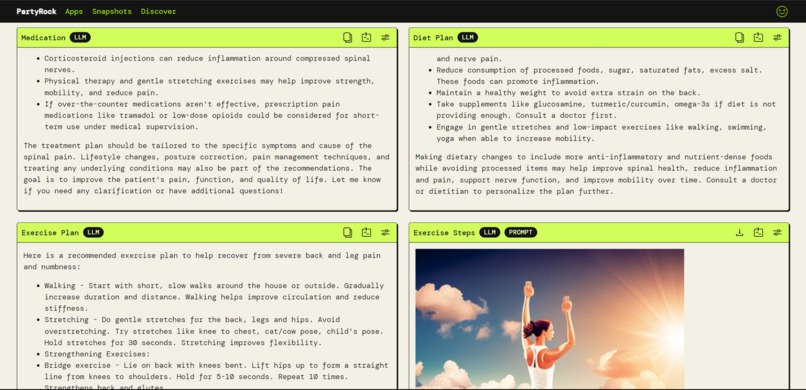Click the LLM badge next to Medication
806x390 pixels.
point(80,38)
